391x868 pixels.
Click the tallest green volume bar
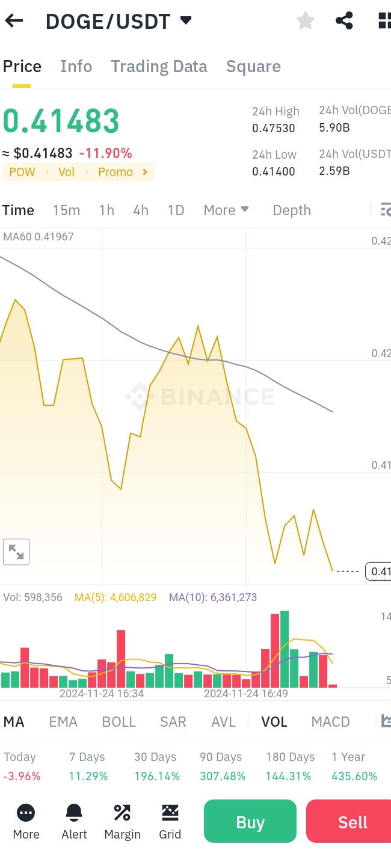pos(285,649)
